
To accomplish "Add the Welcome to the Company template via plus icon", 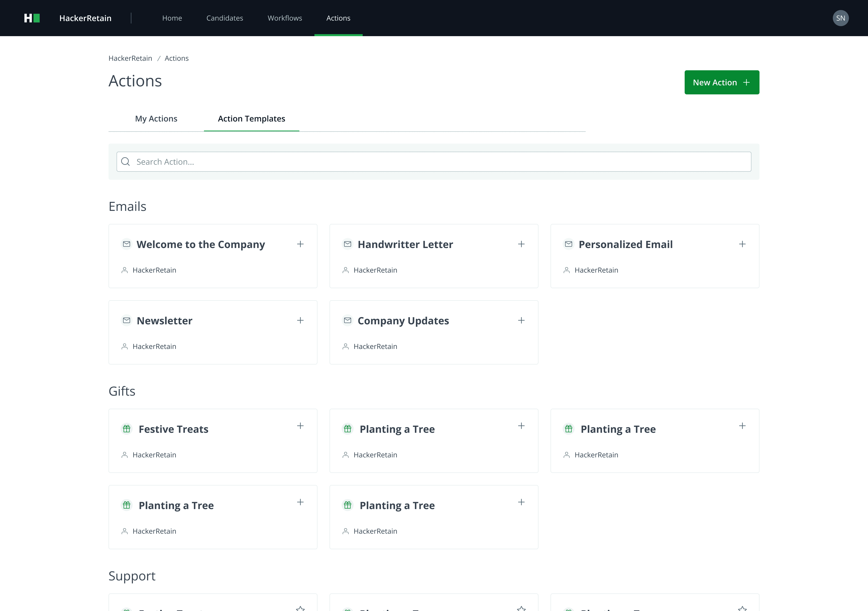I will point(300,244).
